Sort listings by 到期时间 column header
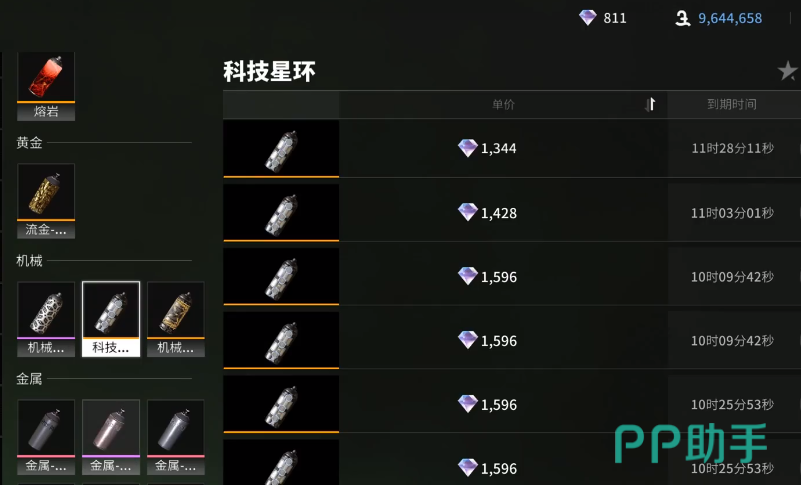The image size is (801, 485). click(x=732, y=104)
